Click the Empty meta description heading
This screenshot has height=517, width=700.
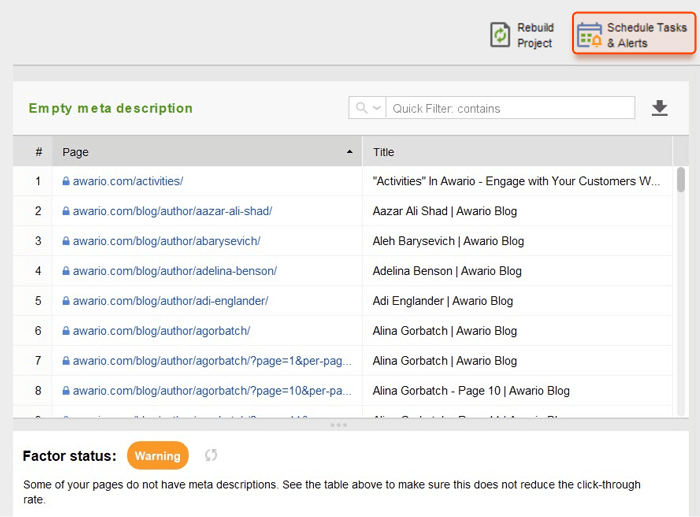tap(111, 108)
